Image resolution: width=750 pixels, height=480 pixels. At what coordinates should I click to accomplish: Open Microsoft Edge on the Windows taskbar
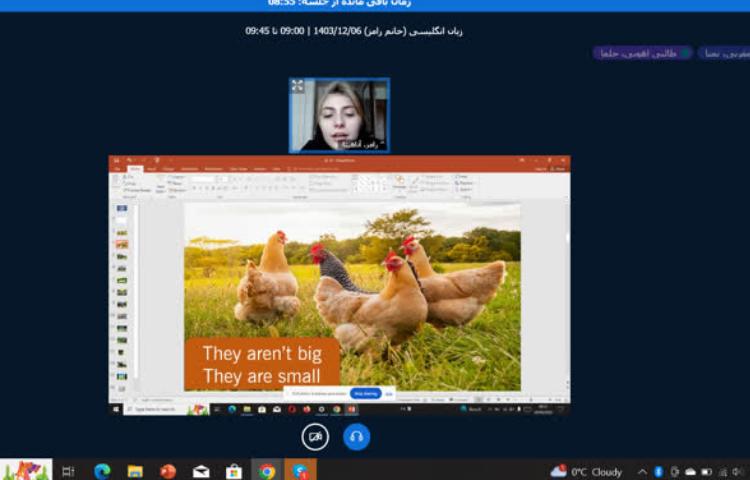(x=102, y=471)
